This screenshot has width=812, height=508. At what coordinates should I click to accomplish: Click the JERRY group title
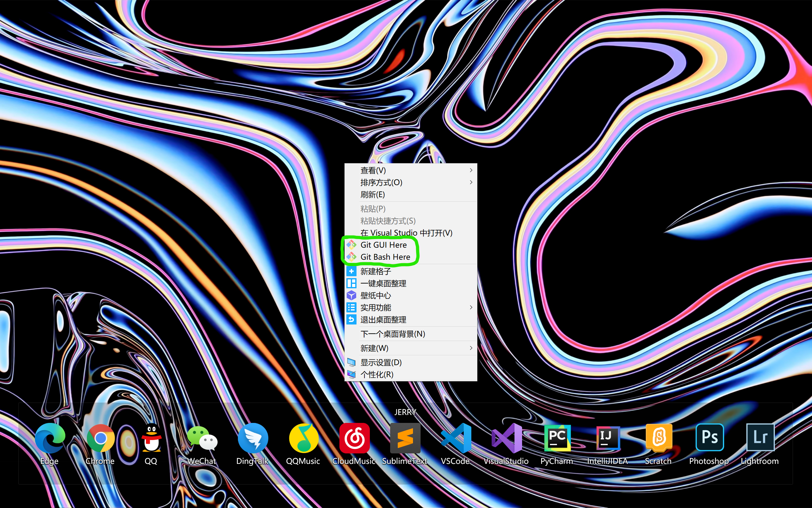[405, 412]
